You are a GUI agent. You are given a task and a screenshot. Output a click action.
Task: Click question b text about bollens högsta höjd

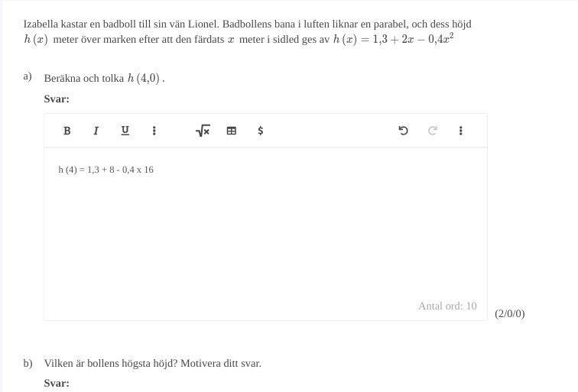(x=153, y=364)
